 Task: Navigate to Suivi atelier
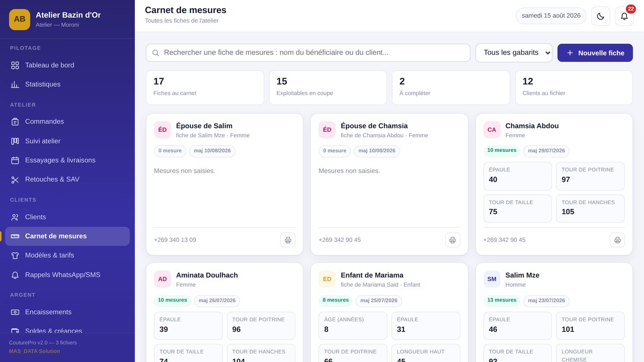tap(67, 141)
